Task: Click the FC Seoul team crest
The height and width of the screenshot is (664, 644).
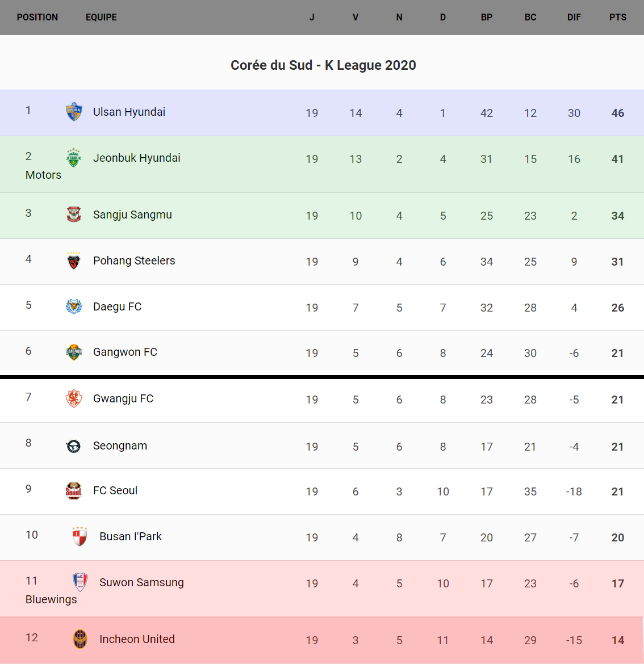Action: [x=74, y=490]
